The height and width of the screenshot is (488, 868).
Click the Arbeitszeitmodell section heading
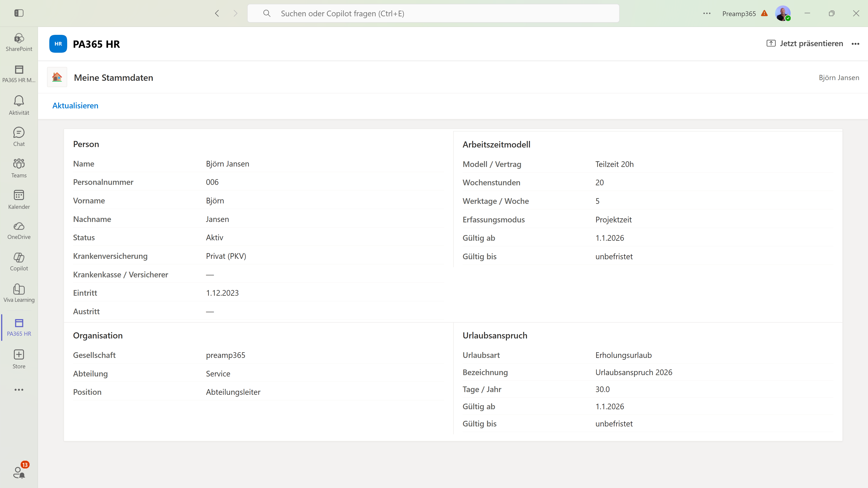496,145
